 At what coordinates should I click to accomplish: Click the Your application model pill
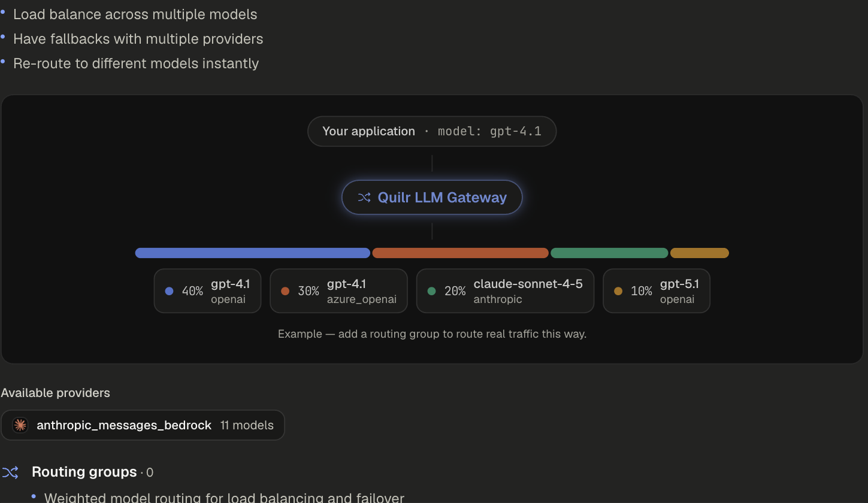pos(432,131)
